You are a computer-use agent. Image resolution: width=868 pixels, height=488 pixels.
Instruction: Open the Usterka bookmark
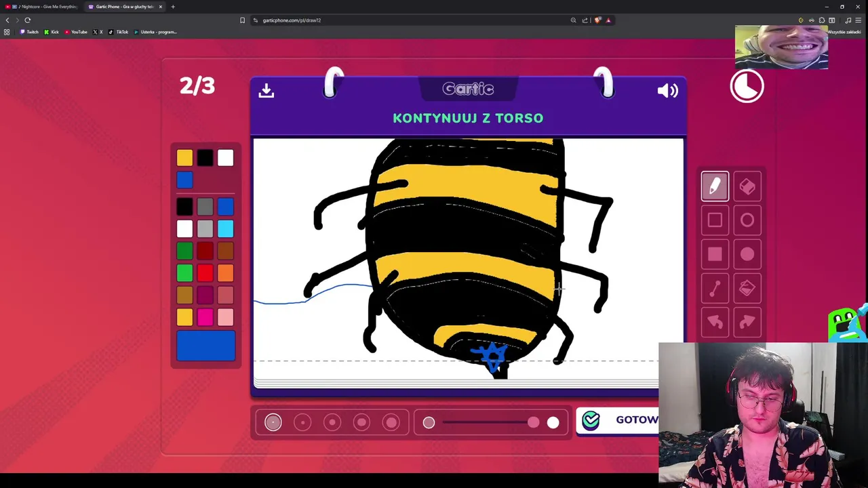pyautogui.click(x=155, y=32)
